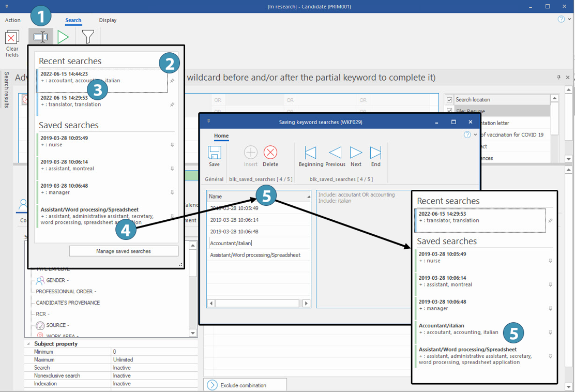
Task: Click Save in keyword searches dialog
Action: click(214, 153)
